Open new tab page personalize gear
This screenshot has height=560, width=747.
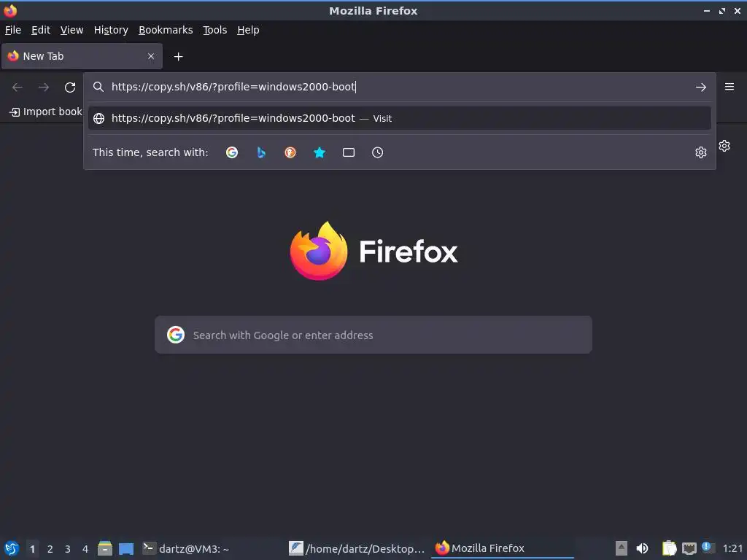tap(724, 146)
